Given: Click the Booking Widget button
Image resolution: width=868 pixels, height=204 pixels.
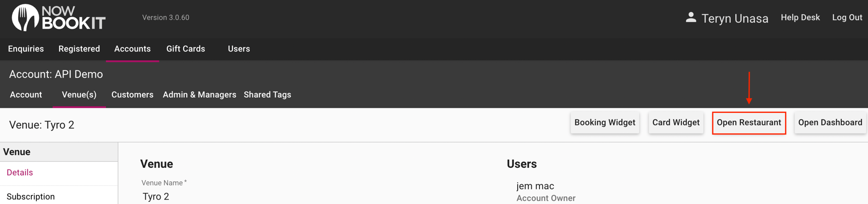Looking at the screenshot, I should click(605, 122).
